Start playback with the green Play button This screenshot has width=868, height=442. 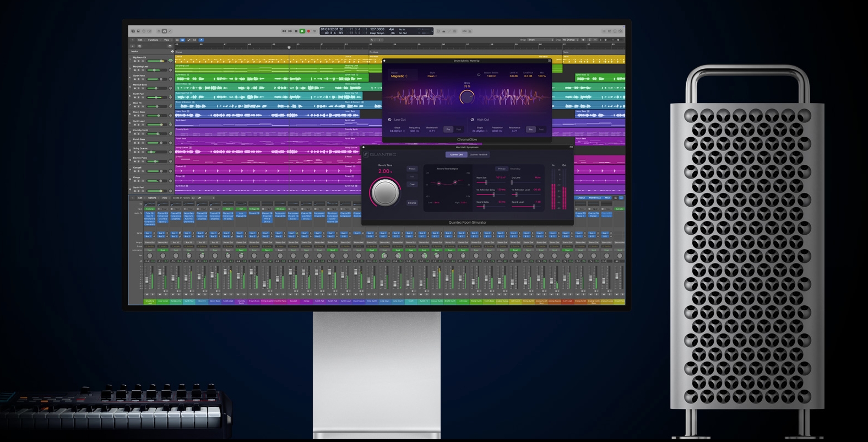[x=302, y=31]
